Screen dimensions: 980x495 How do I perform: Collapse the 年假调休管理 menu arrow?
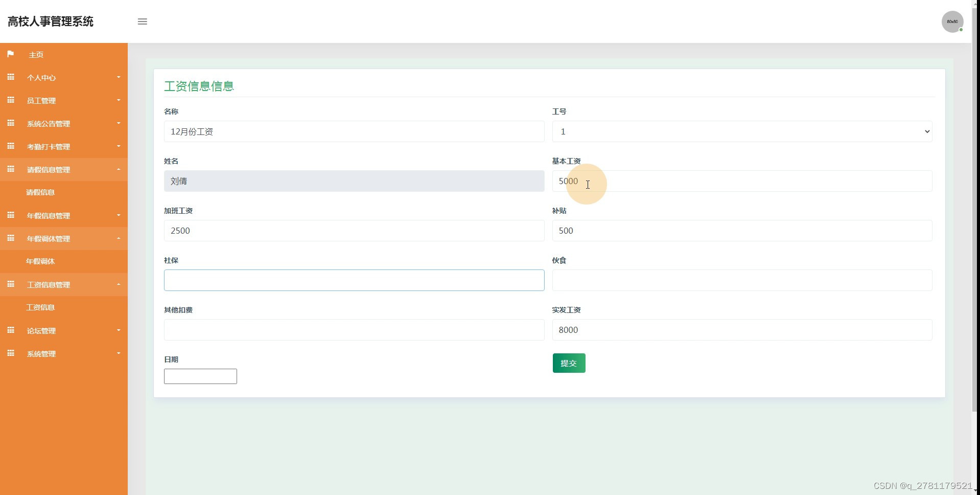pyautogui.click(x=119, y=238)
